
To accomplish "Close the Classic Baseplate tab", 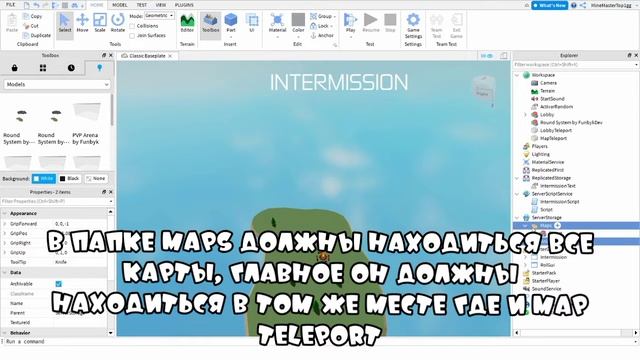I will 170,56.
